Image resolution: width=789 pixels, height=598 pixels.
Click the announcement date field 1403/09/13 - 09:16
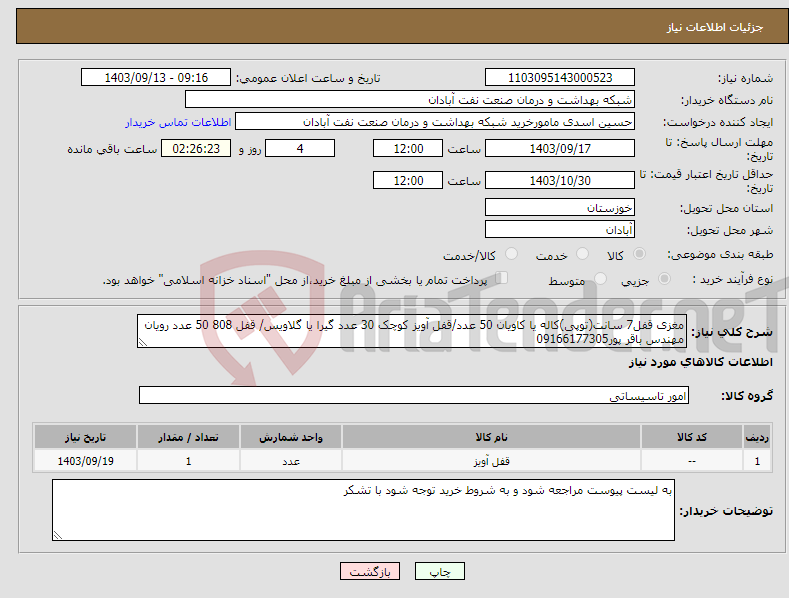pyautogui.click(x=156, y=78)
